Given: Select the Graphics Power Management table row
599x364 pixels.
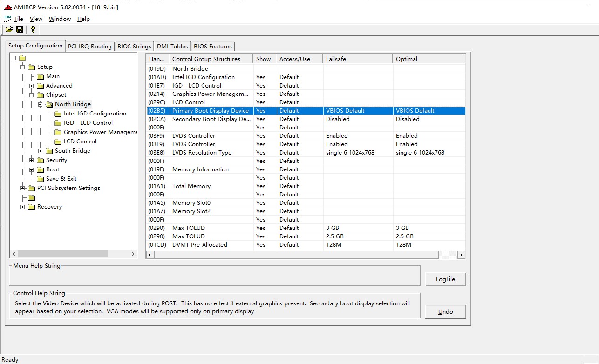Looking at the screenshot, I should coord(306,94).
